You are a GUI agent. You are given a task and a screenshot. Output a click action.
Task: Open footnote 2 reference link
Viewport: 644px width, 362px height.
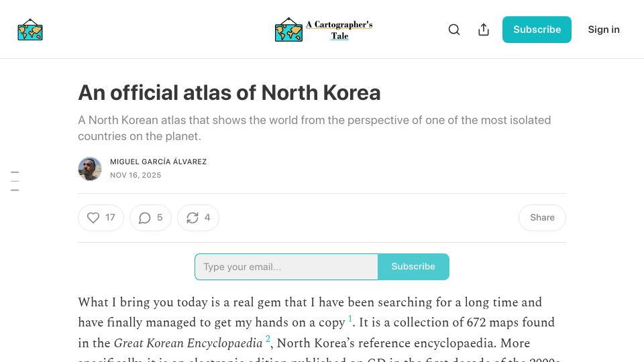tap(268, 339)
